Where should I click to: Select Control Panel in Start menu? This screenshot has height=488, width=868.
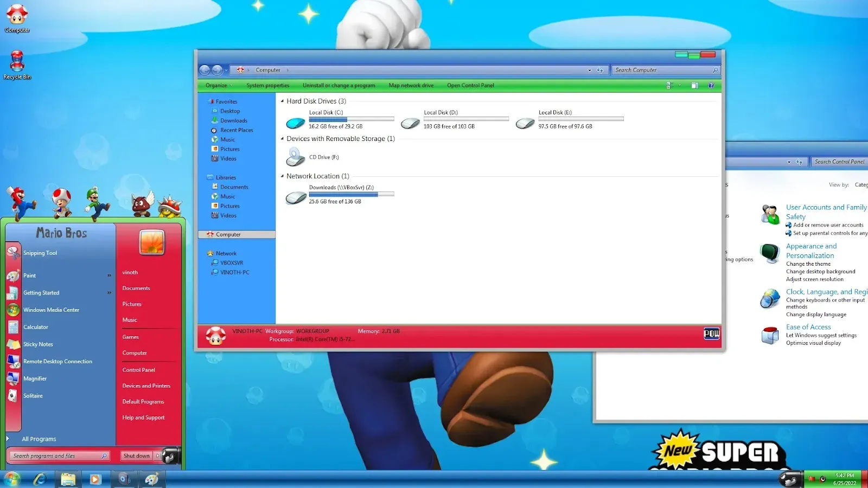[x=138, y=370]
